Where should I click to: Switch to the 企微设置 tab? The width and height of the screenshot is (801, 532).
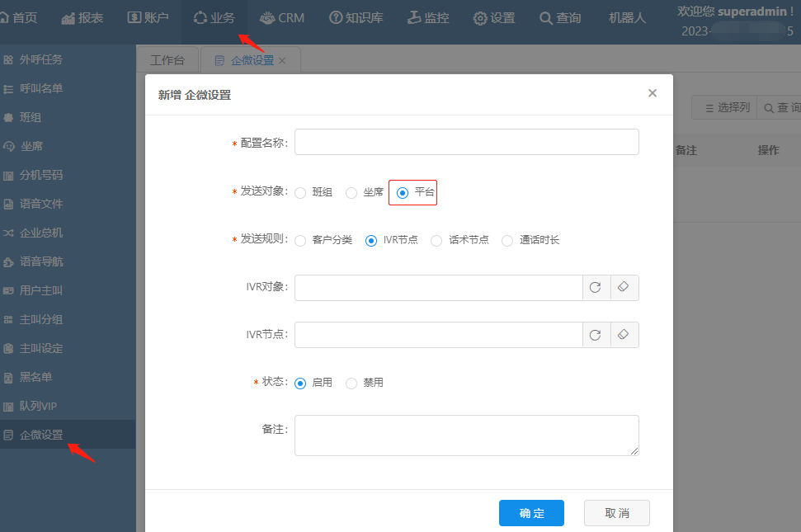[251, 60]
